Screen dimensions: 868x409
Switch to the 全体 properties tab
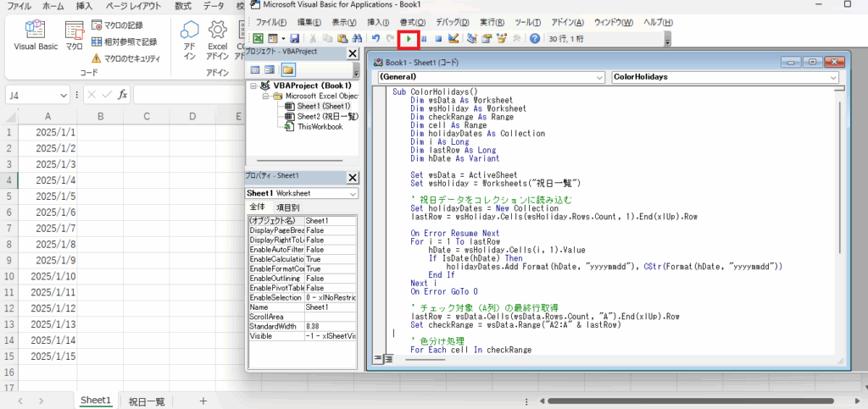click(x=258, y=207)
